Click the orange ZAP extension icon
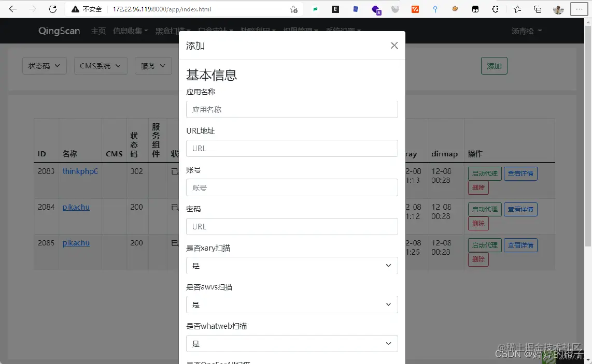Image resolution: width=592 pixels, height=364 pixels. 415,9
